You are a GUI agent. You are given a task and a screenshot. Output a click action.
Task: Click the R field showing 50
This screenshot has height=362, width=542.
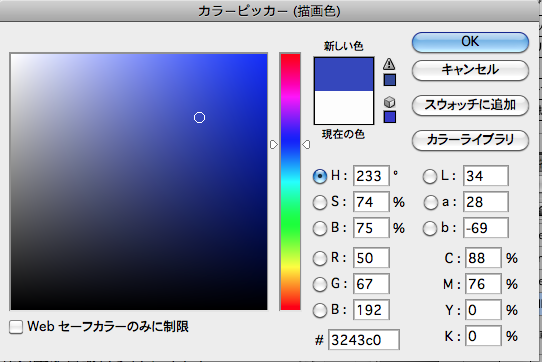(x=371, y=258)
